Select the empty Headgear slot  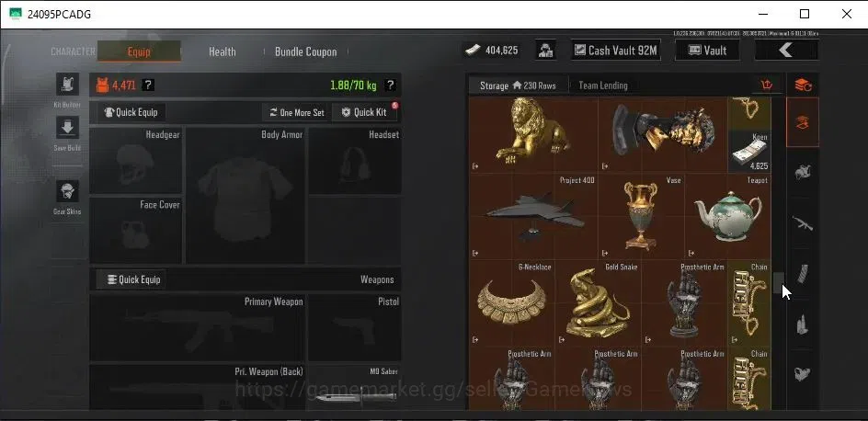coord(136,161)
